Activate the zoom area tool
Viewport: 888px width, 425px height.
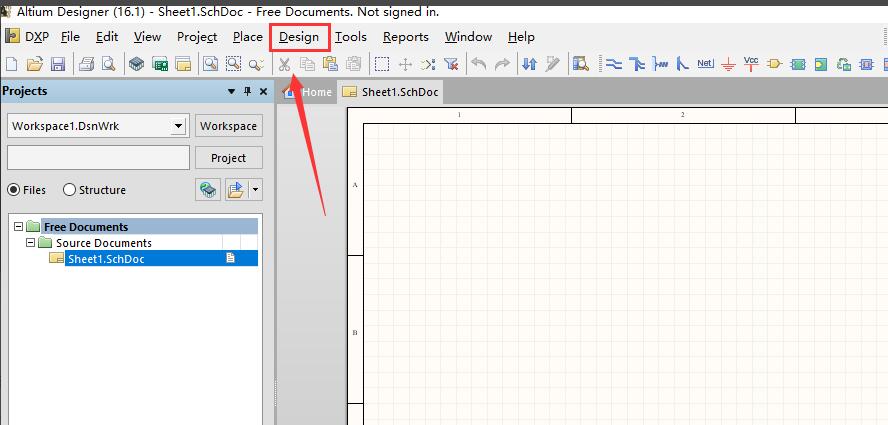pyautogui.click(x=233, y=63)
